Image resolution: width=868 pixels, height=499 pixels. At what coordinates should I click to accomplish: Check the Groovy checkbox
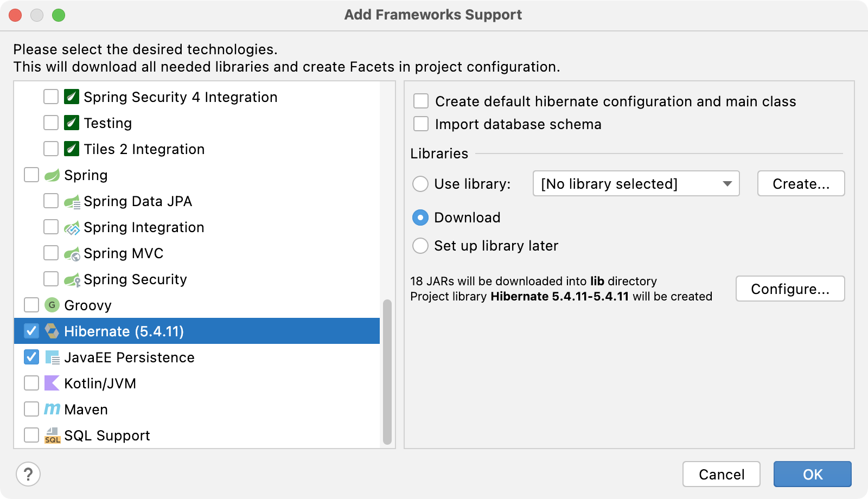[x=31, y=305]
